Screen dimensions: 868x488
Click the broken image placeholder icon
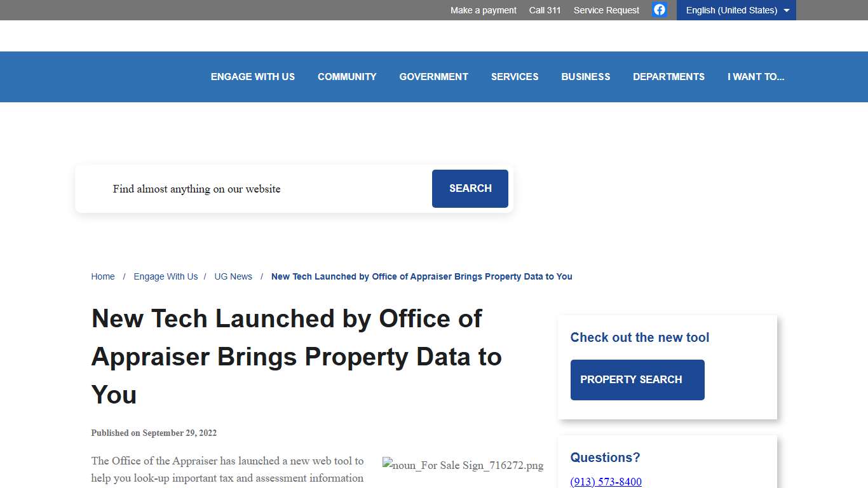388,464
